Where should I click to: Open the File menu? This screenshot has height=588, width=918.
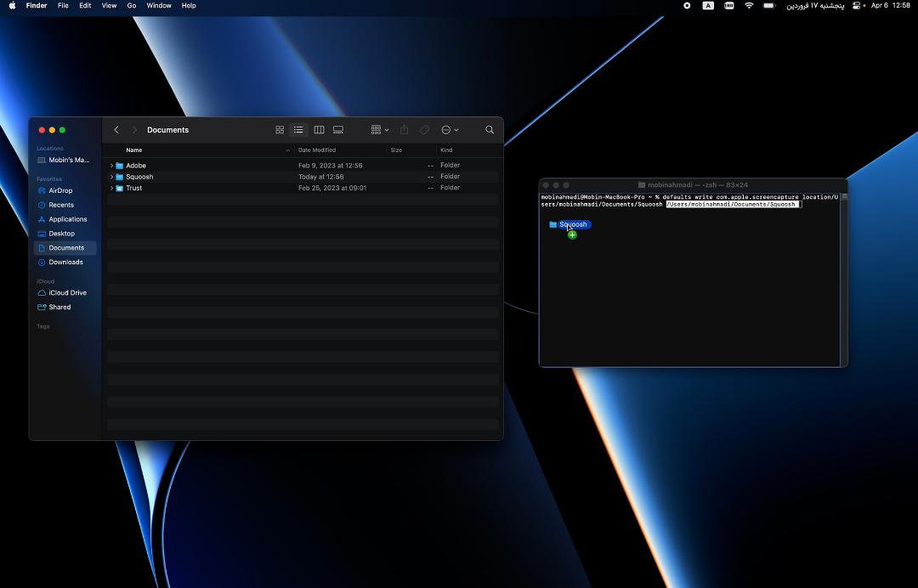(x=63, y=6)
